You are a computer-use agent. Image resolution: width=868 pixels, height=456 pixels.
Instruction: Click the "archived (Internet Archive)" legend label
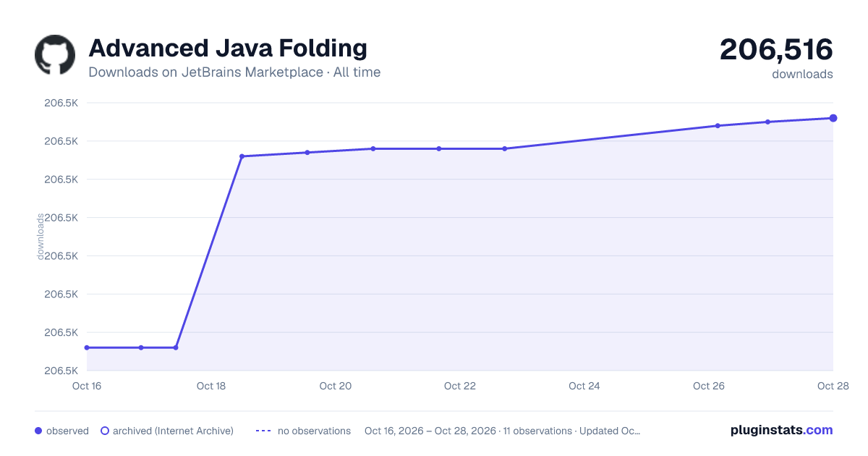click(x=173, y=431)
